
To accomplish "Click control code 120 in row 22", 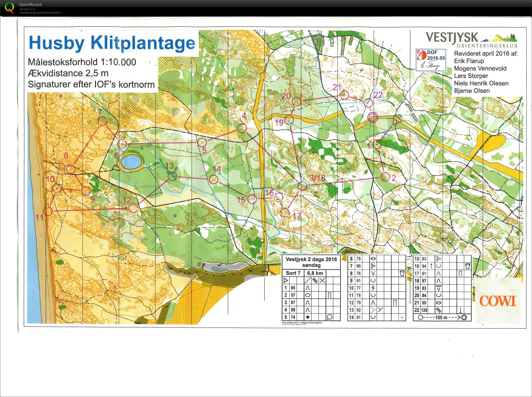I will click(x=424, y=310).
